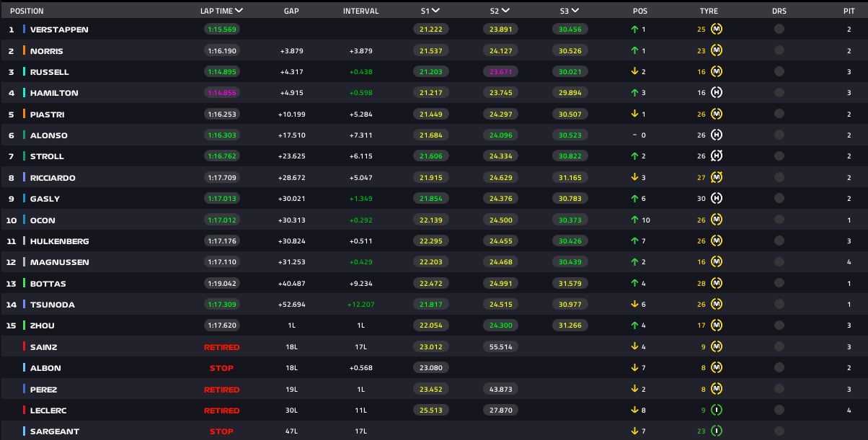Click Tsunoda's yellow position-loss arrow

pyautogui.click(x=635, y=305)
